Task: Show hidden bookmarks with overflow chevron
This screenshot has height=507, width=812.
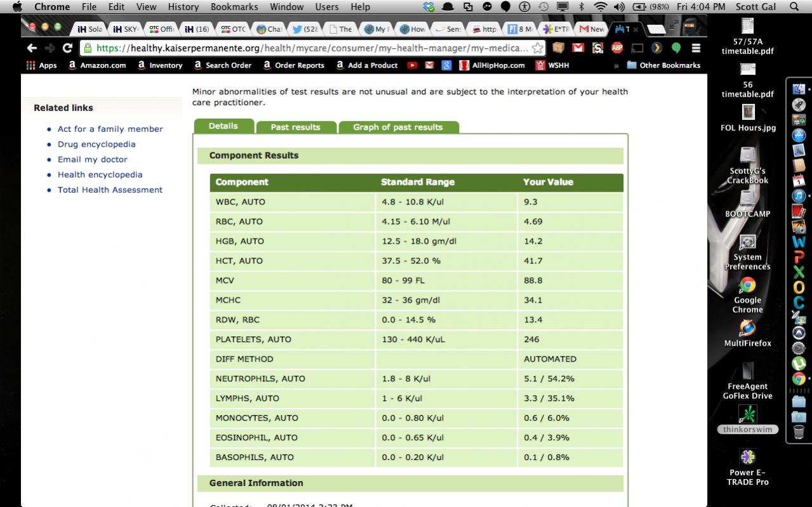Action: coord(616,65)
